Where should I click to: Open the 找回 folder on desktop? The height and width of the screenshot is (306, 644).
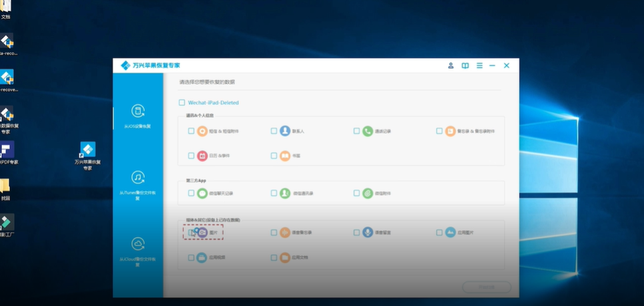coord(5,190)
